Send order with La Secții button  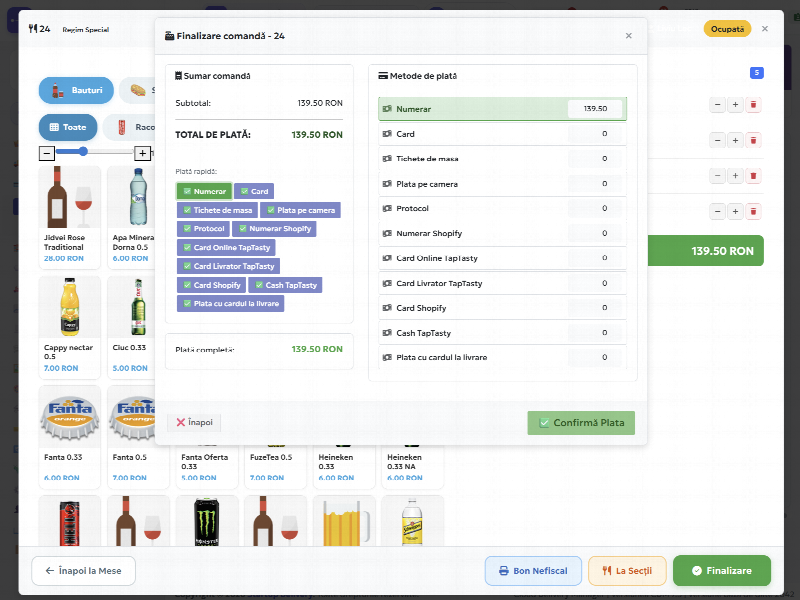coord(627,571)
